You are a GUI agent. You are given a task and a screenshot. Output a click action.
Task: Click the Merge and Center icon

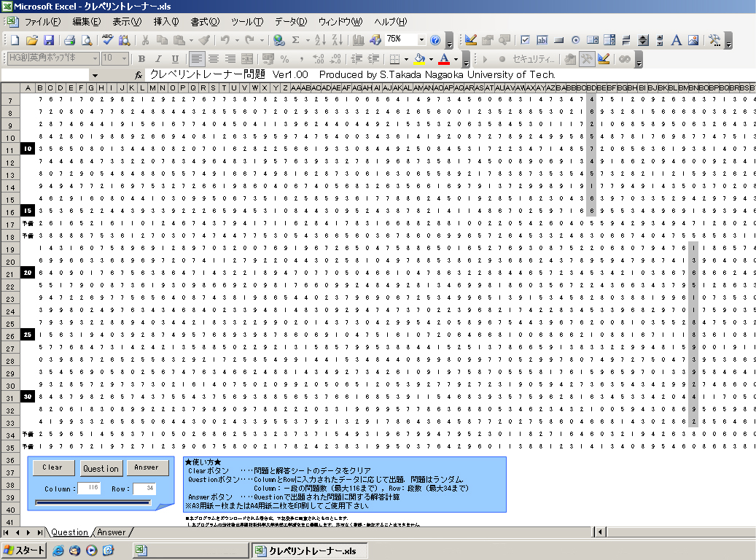point(247,59)
